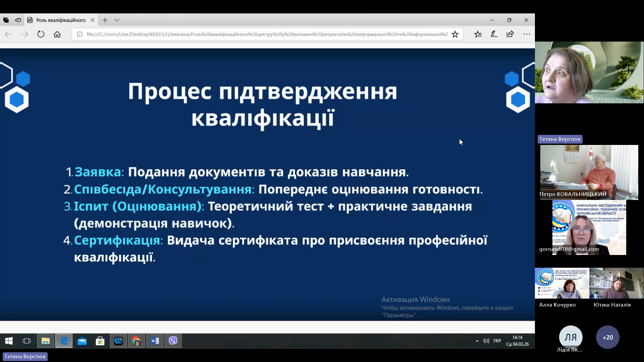Show the +20 more participants

[x=607, y=337]
